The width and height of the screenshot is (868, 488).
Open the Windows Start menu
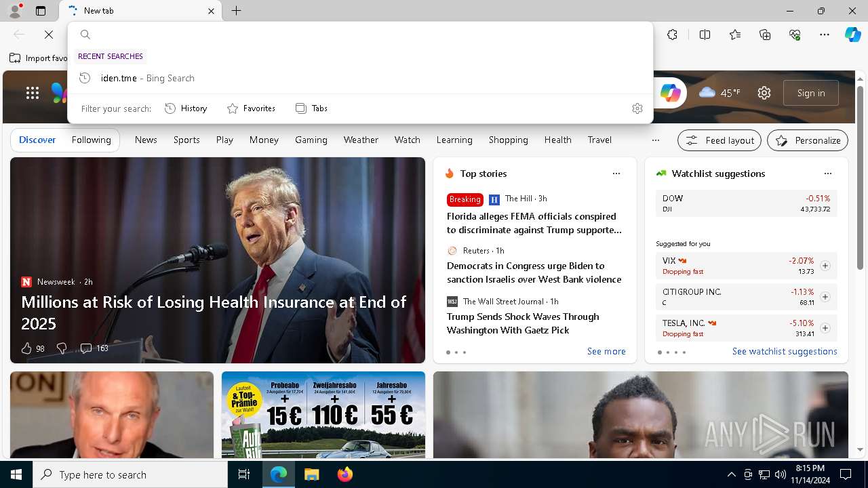(x=16, y=474)
